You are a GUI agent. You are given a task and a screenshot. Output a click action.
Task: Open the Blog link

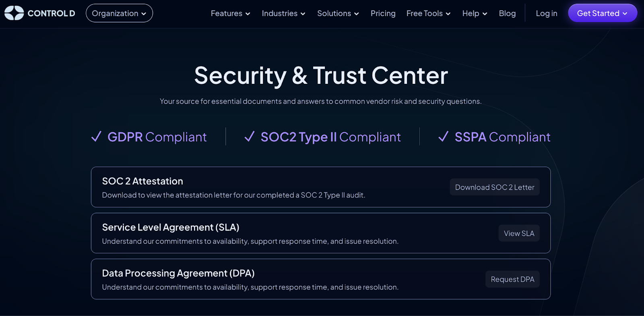click(x=507, y=13)
